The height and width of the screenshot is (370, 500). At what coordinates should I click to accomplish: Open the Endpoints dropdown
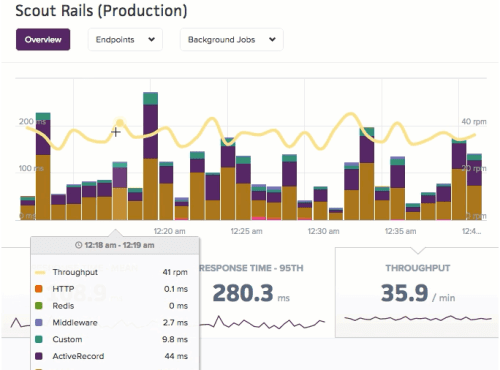[125, 40]
